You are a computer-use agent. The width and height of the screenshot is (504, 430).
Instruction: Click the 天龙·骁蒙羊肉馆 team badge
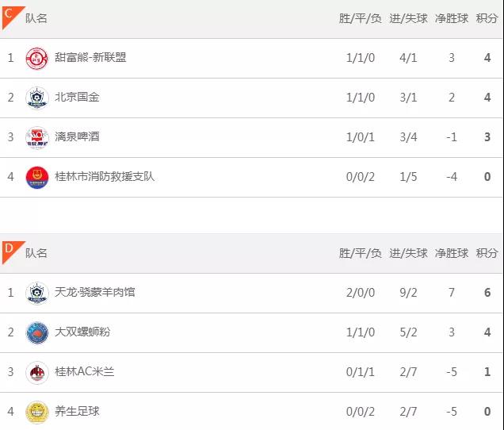tap(37, 294)
